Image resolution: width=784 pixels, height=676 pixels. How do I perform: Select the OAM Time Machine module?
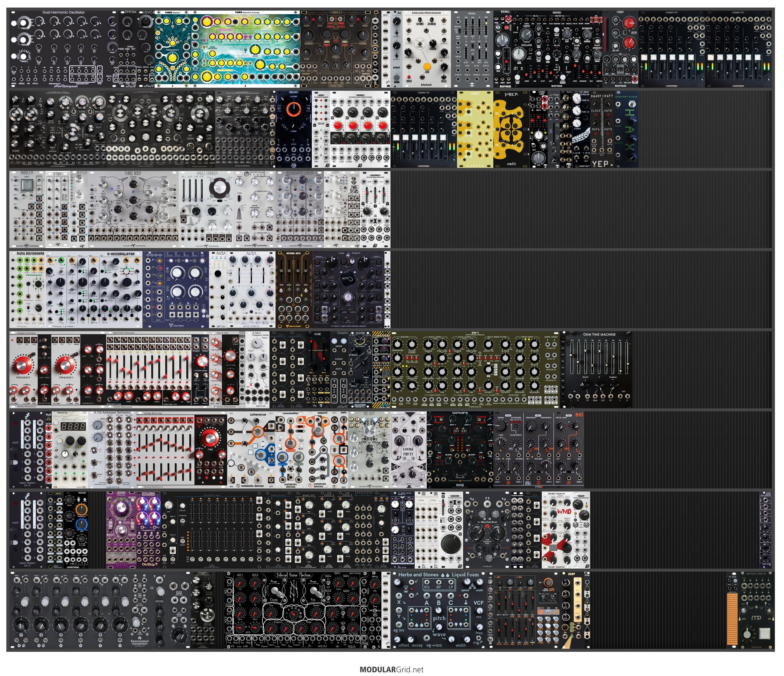click(599, 370)
